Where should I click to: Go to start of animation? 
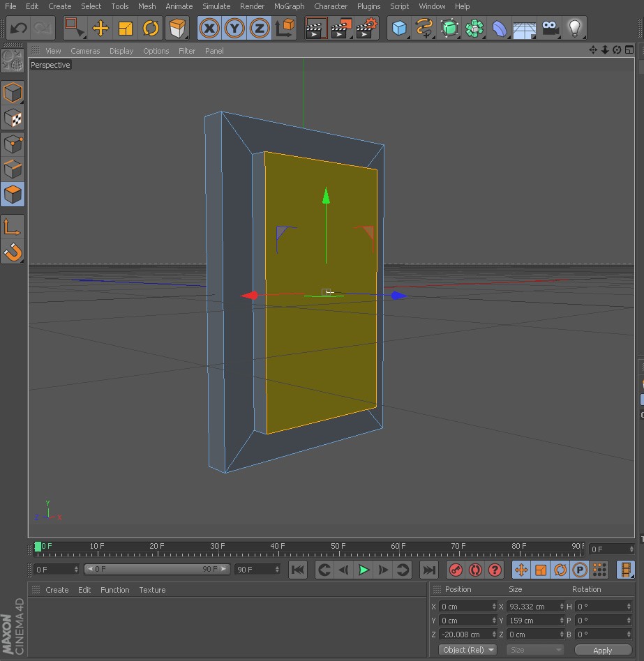(298, 570)
